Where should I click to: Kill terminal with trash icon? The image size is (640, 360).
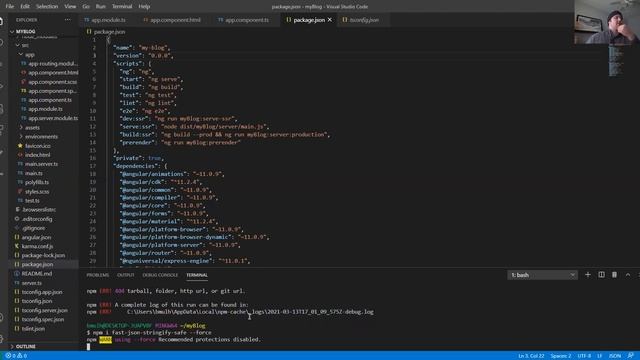coord(614,275)
